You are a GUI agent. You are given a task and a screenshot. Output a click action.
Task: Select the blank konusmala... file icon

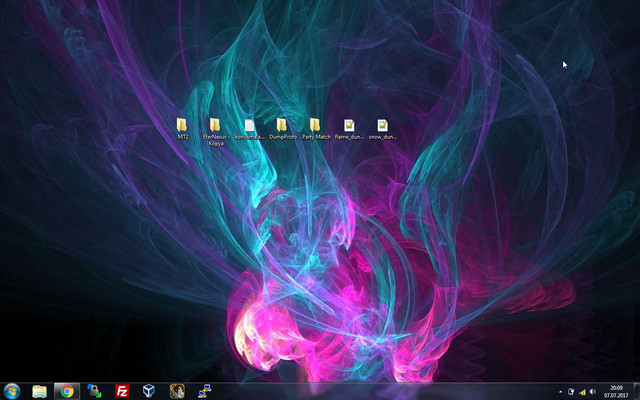249,129
